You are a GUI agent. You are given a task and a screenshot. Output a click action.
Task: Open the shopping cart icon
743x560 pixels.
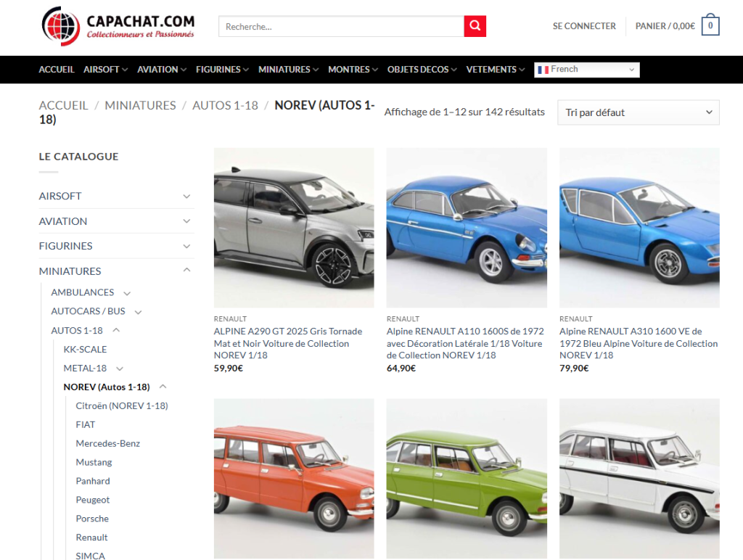[709, 25]
